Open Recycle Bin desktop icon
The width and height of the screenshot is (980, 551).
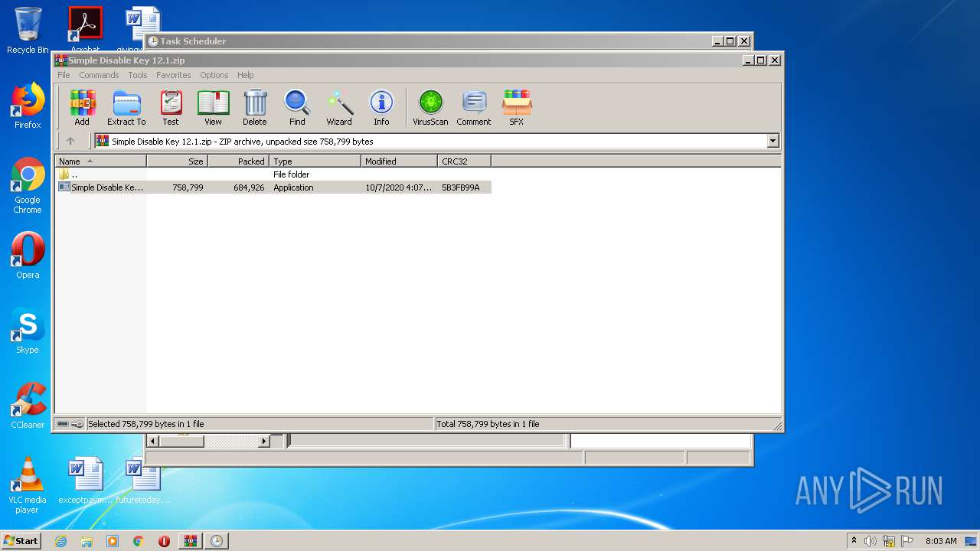point(28,31)
